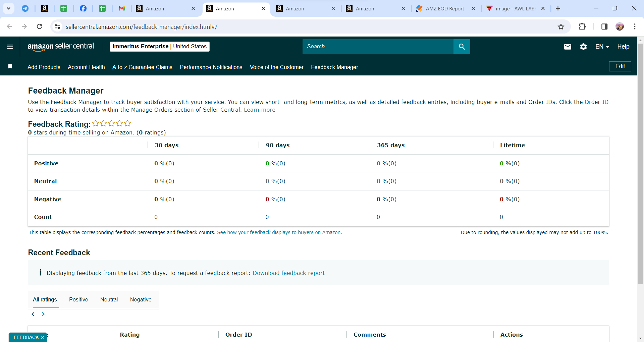Click the 'Lifetime' column header
Screen dimensions: 644x342
click(x=513, y=145)
